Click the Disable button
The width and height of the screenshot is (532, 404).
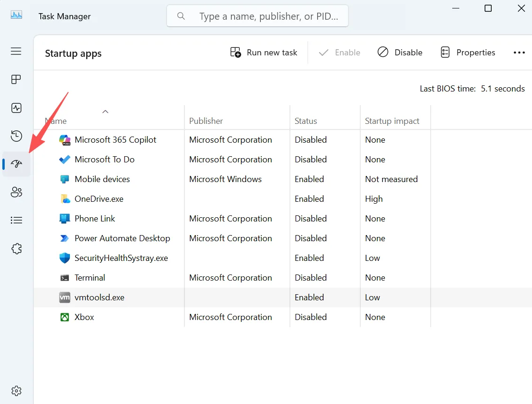click(400, 53)
